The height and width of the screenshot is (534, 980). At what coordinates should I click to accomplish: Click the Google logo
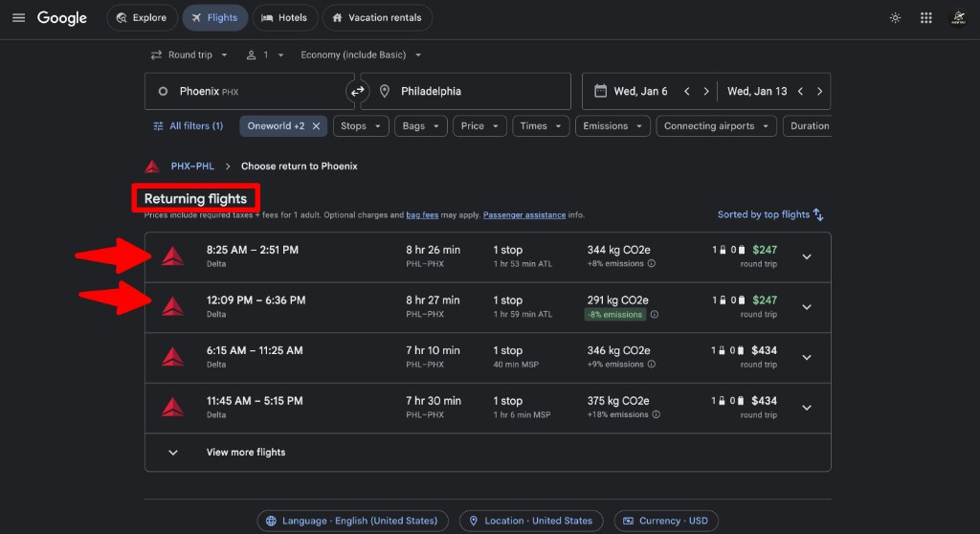(x=62, y=18)
